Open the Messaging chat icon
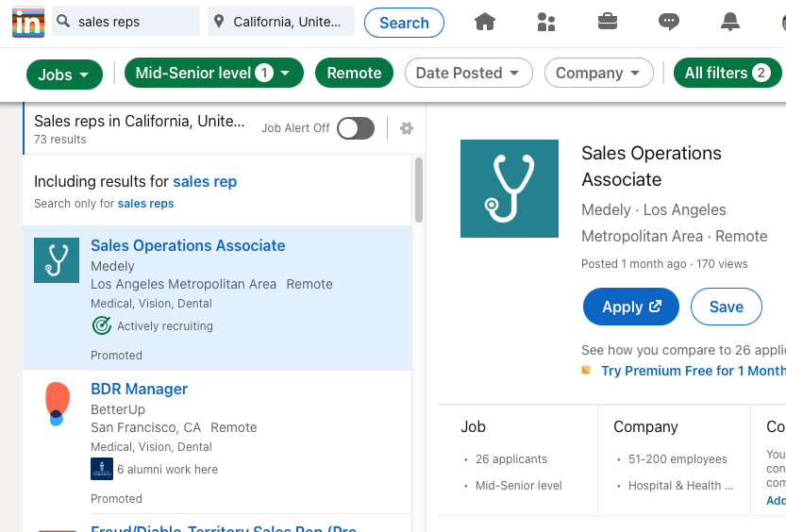 click(669, 22)
